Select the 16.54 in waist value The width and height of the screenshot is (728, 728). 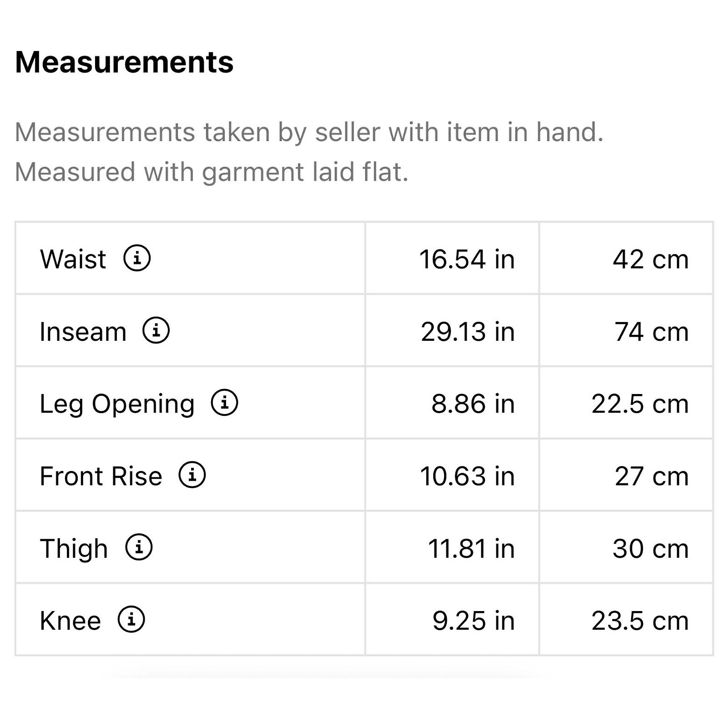(x=467, y=259)
